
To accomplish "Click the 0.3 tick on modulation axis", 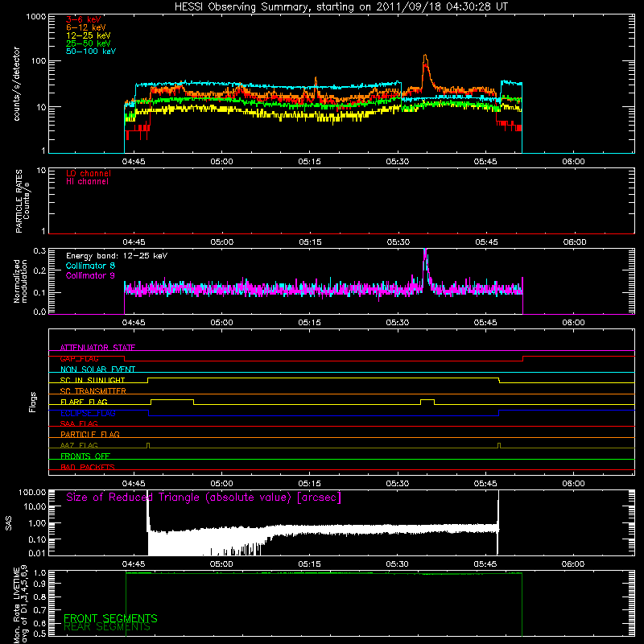I will (x=39, y=251).
